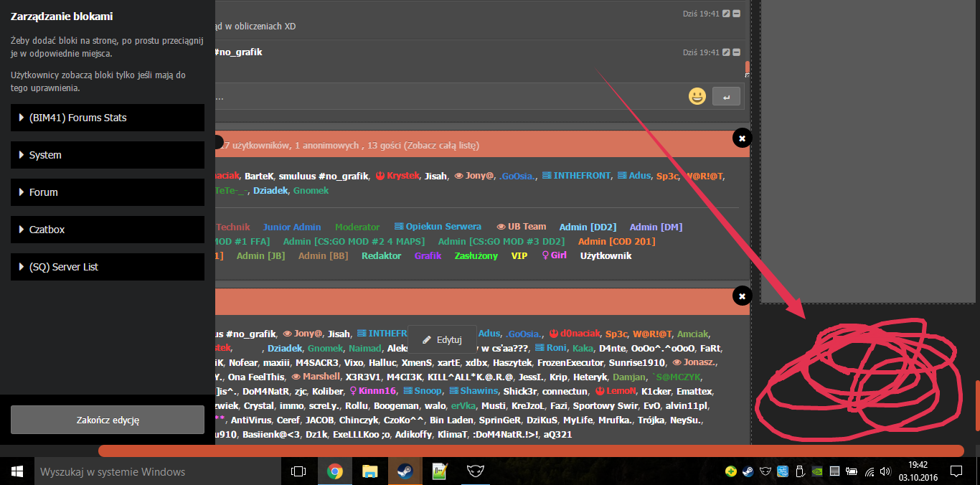Image resolution: width=980 pixels, height=485 pixels.
Task: Expand the Czatbox blocks section
Action: (x=108, y=230)
